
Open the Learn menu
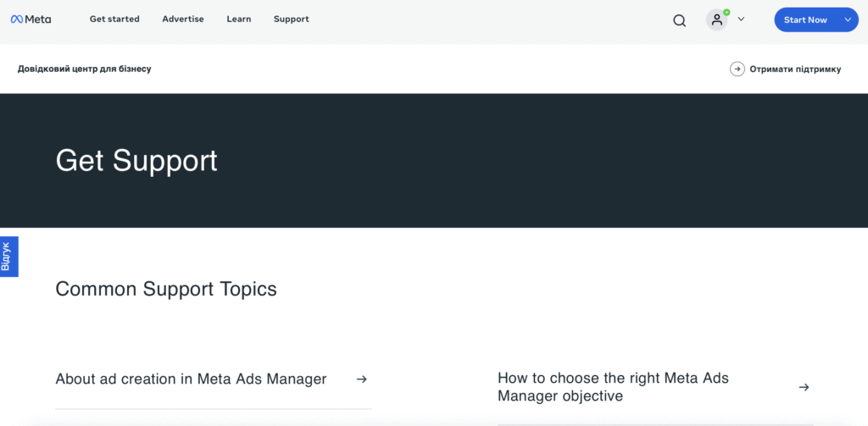coord(239,19)
